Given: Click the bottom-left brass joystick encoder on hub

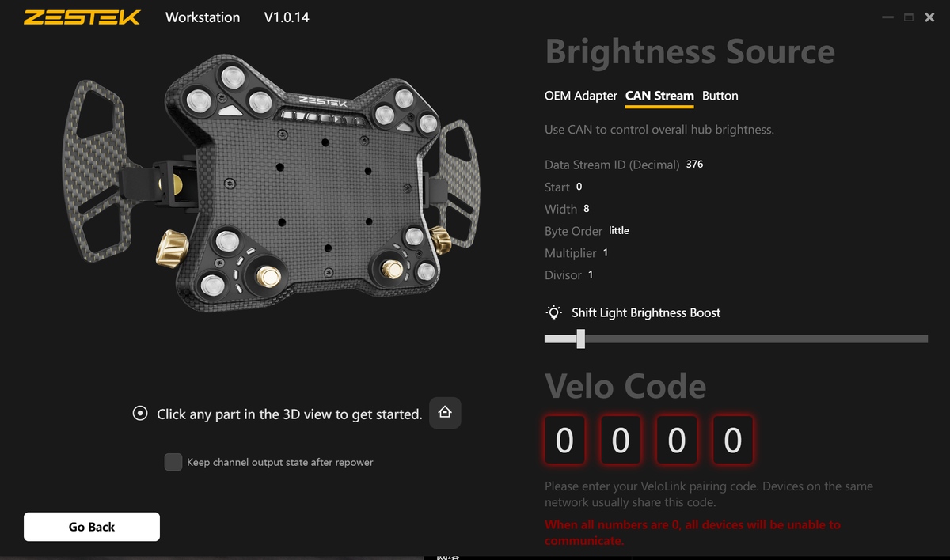Looking at the screenshot, I should (270, 276).
